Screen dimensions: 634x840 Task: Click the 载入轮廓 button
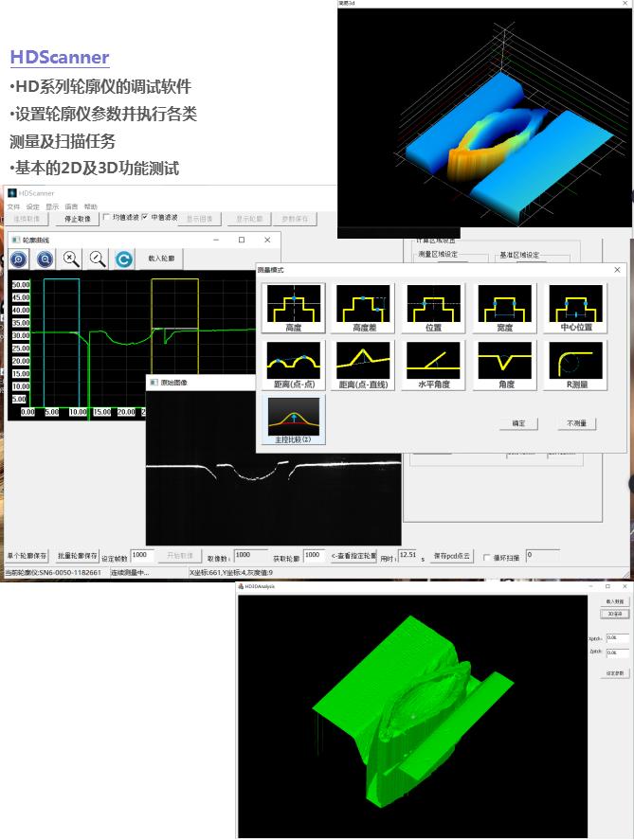click(x=161, y=259)
